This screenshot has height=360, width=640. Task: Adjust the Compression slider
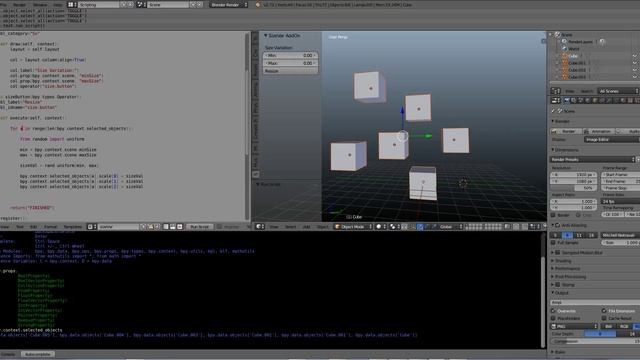[x=596, y=341]
